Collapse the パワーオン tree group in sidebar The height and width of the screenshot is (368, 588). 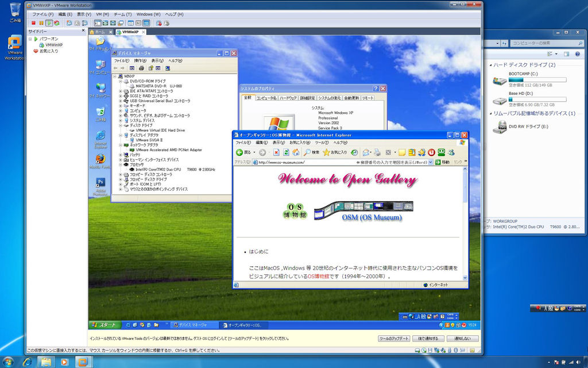pyautogui.click(x=30, y=39)
